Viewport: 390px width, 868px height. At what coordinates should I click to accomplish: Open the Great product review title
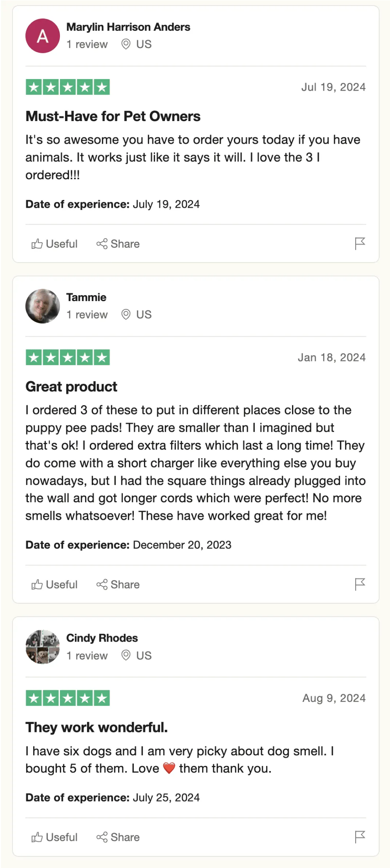pos(71,387)
